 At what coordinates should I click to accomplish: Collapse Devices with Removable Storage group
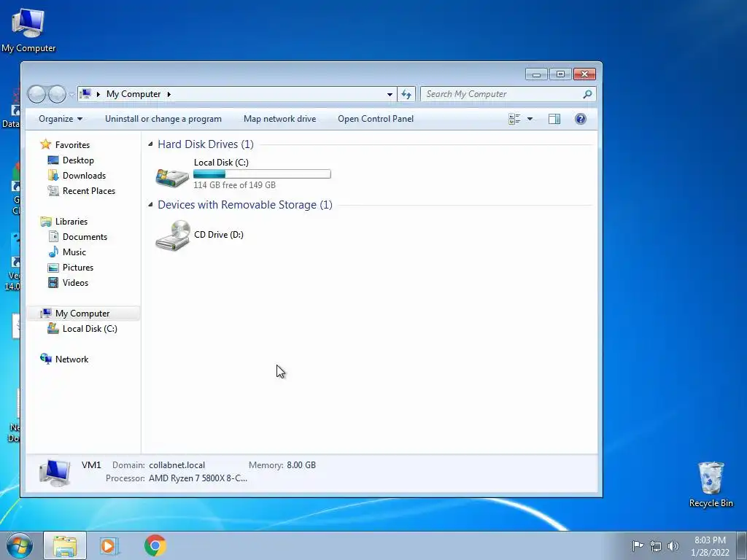[150, 205]
